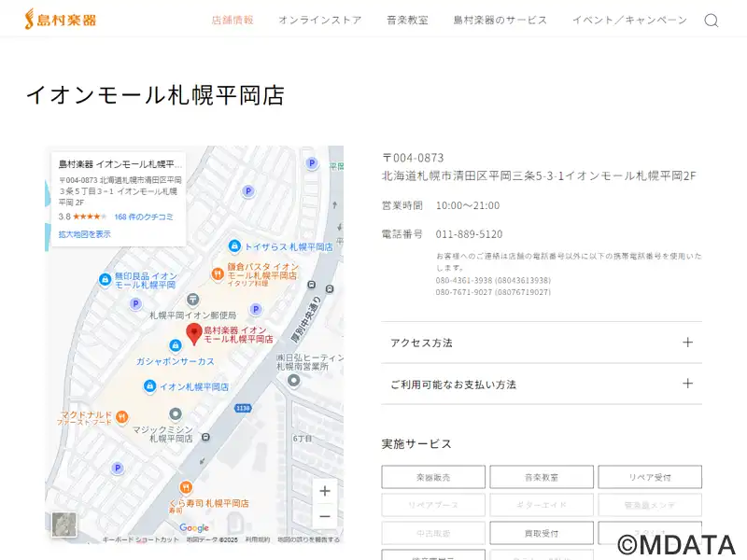Select イベント／キャンペーン in the navigation

tap(629, 20)
